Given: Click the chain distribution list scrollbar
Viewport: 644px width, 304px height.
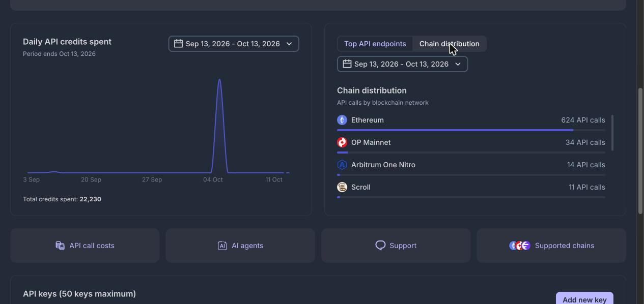Looking at the screenshot, I should coord(612,133).
